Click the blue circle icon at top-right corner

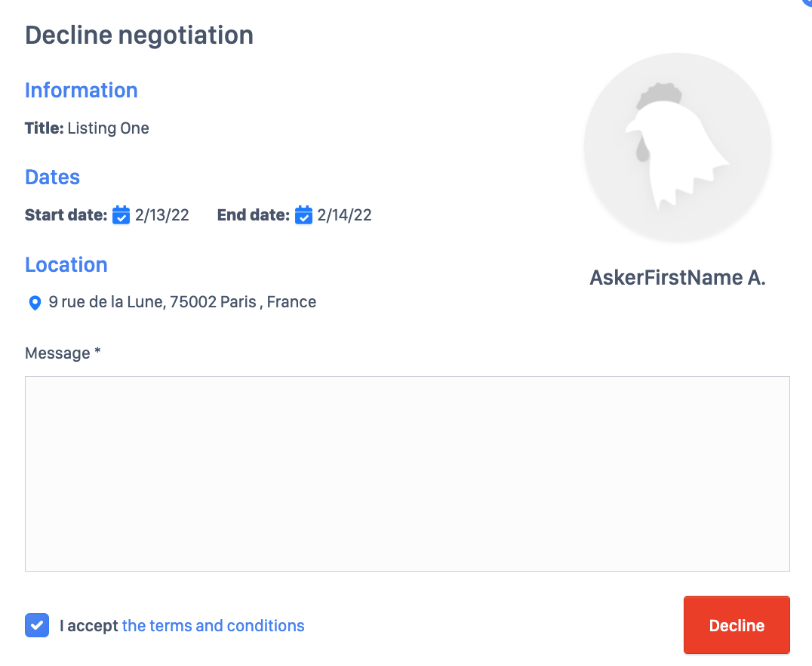(806, 3)
